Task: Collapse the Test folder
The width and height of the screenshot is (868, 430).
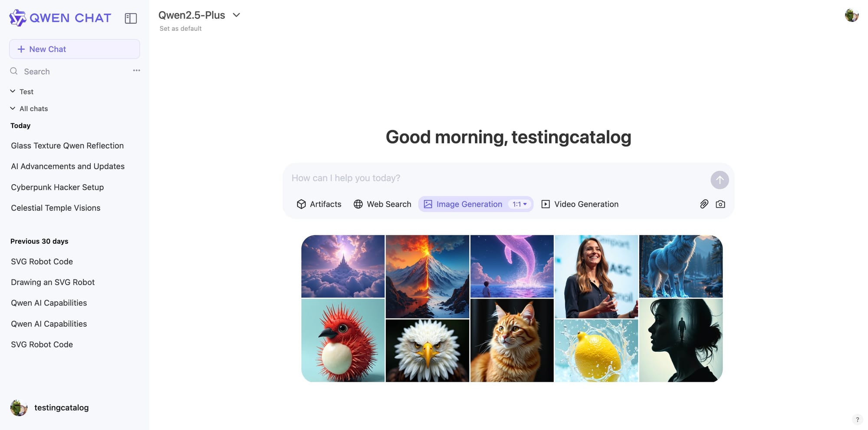Action: pos(22,92)
